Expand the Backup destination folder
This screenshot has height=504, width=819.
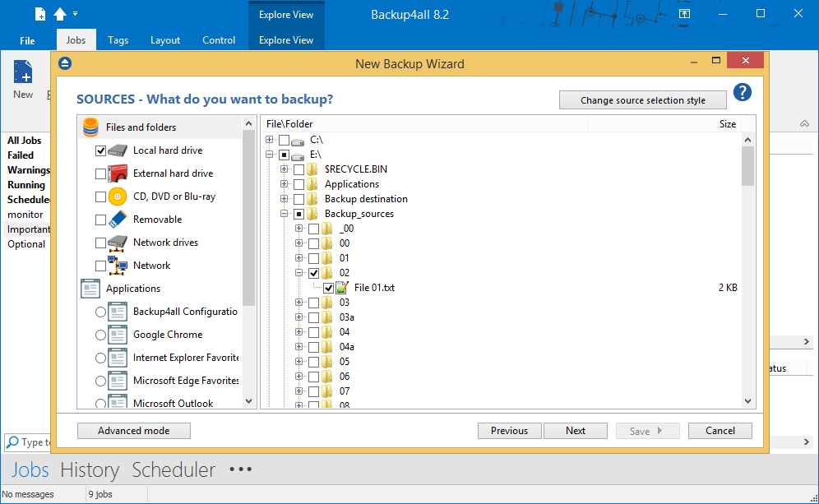click(x=285, y=199)
